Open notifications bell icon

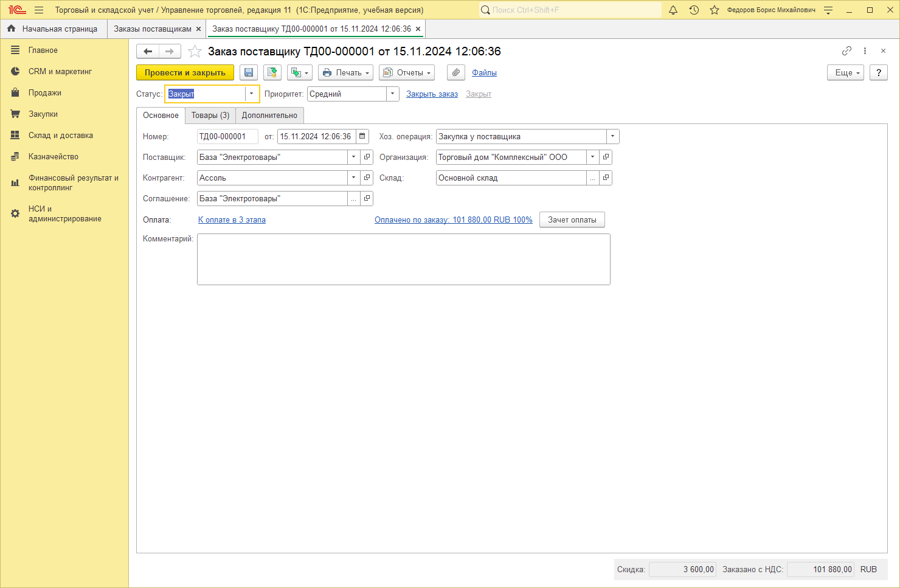pos(673,10)
